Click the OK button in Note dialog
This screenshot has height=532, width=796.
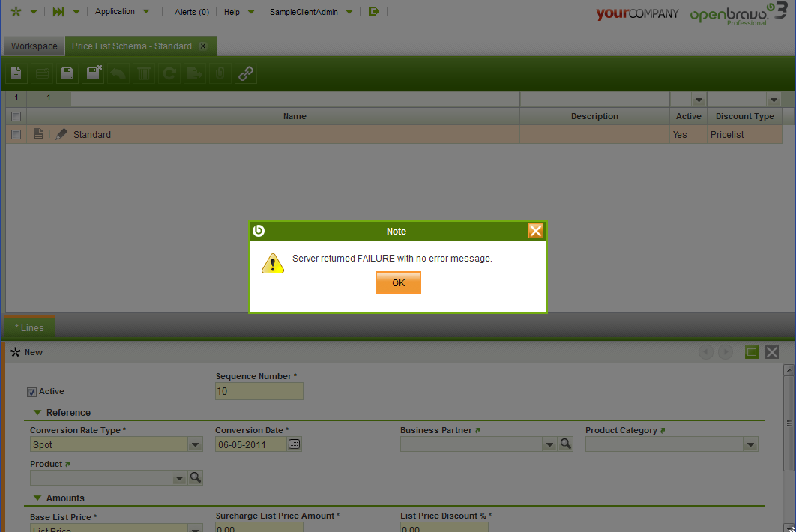pyautogui.click(x=398, y=282)
